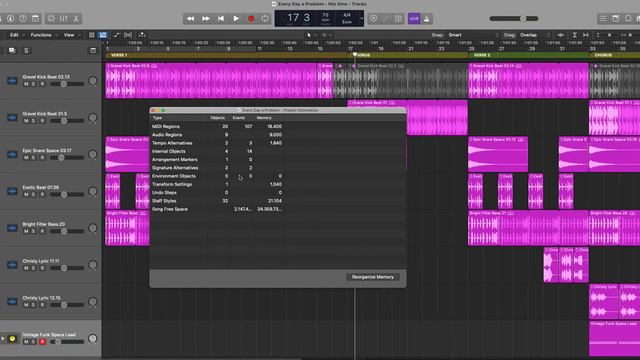Click the red R on Vintage Funk Space Lead

point(42,342)
